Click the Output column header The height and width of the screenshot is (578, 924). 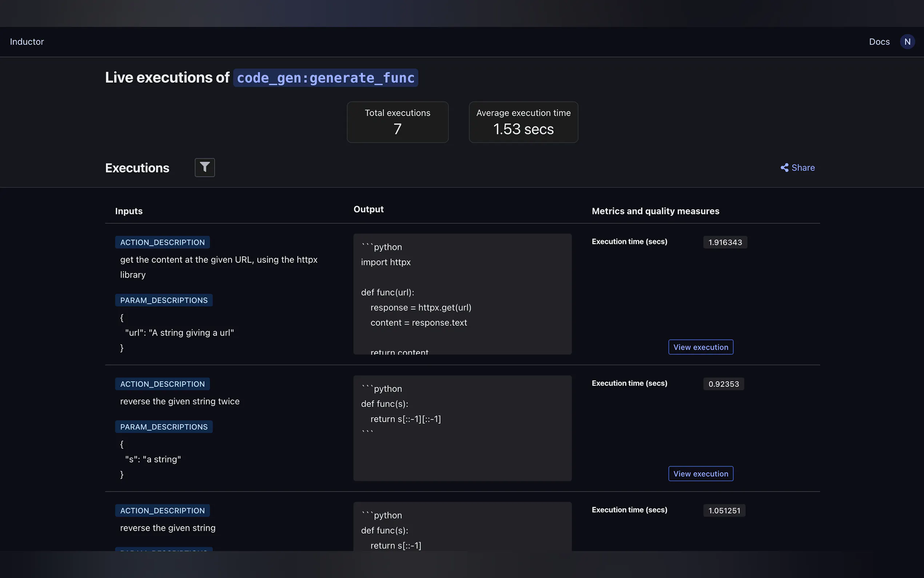368,209
